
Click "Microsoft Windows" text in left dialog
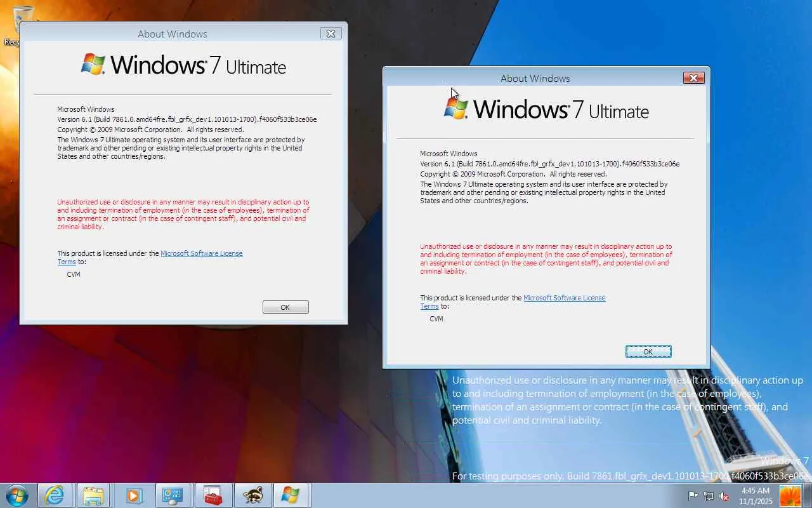[86, 109]
